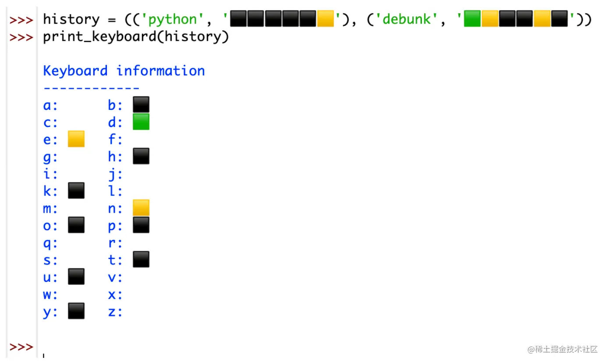The height and width of the screenshot is (364, 608).
Task: Select the v: label
Action: [116, 277]
